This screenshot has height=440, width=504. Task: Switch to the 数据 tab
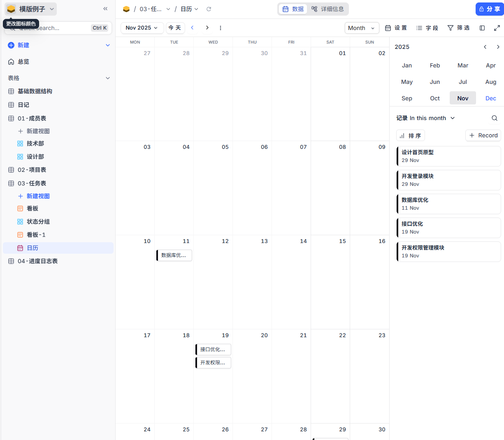pyautogui.click(x=293, y=9)
